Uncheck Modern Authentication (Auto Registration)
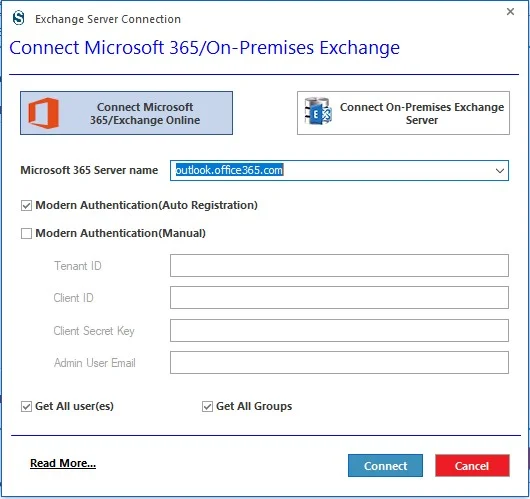Image resolution: width=530 pixels, height=499 pixels. (26, 206)
